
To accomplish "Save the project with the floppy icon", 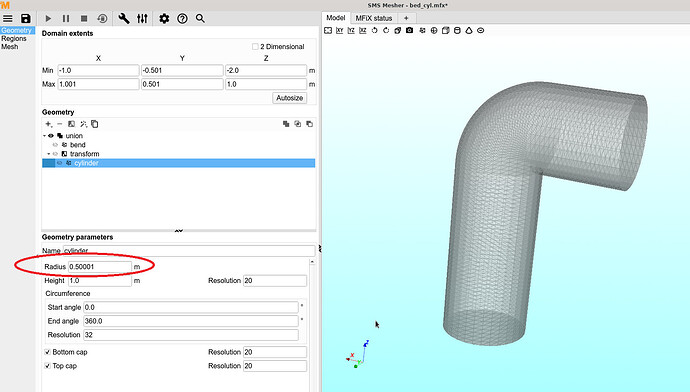I will pyautogui.click(x=26, y=18).
